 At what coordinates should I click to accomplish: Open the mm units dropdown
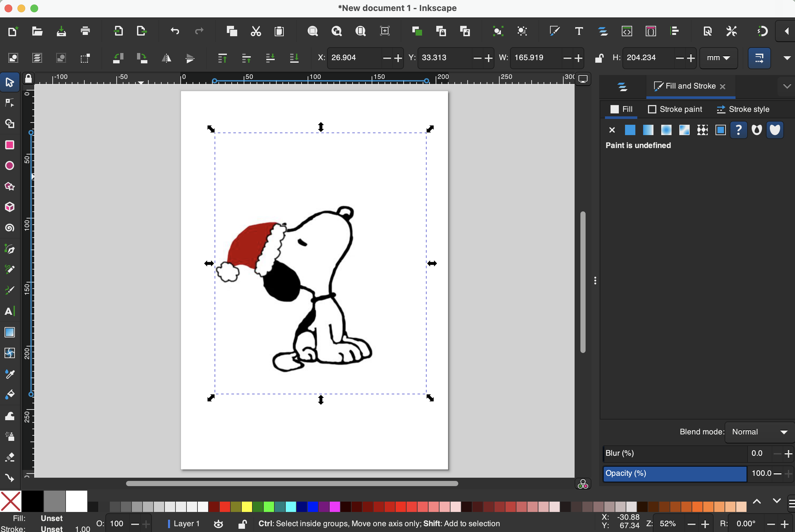(x=718, y=58)
